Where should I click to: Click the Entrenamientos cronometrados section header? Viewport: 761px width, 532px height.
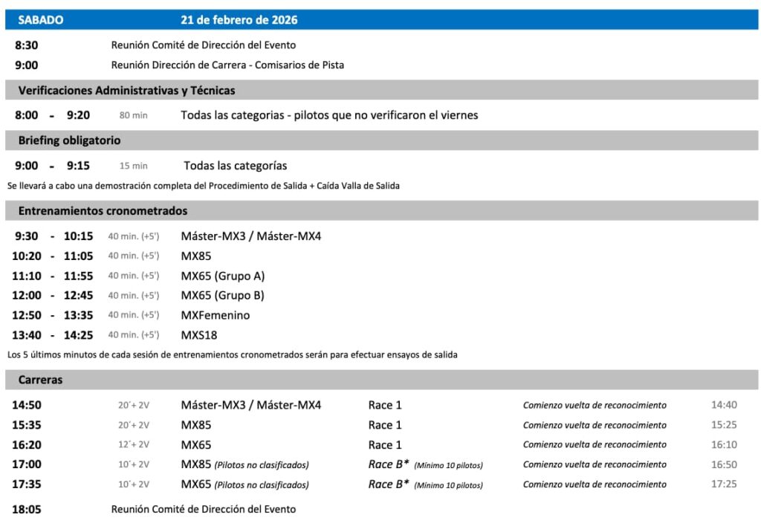[103, 211]
